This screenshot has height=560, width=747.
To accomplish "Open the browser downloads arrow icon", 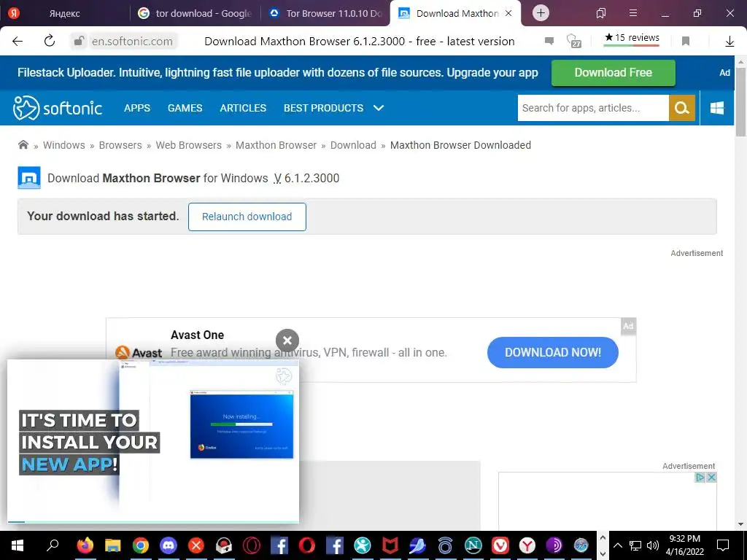I will 729,42.
